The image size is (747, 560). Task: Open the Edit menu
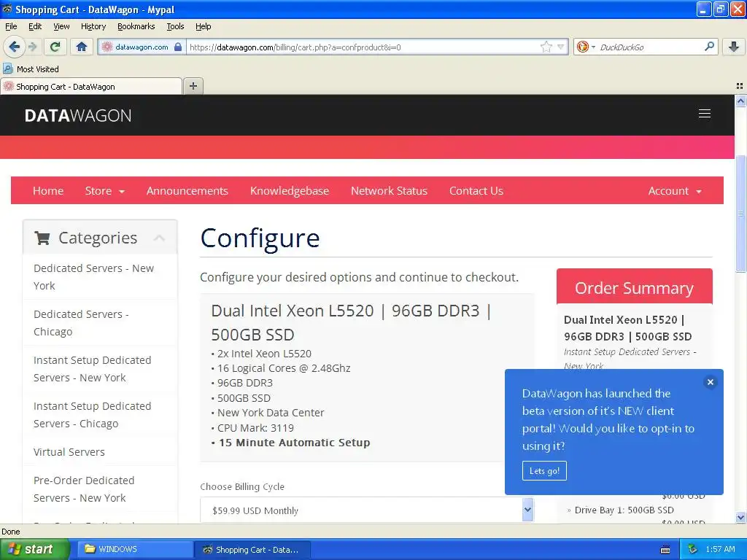click(x=35, y=26)
